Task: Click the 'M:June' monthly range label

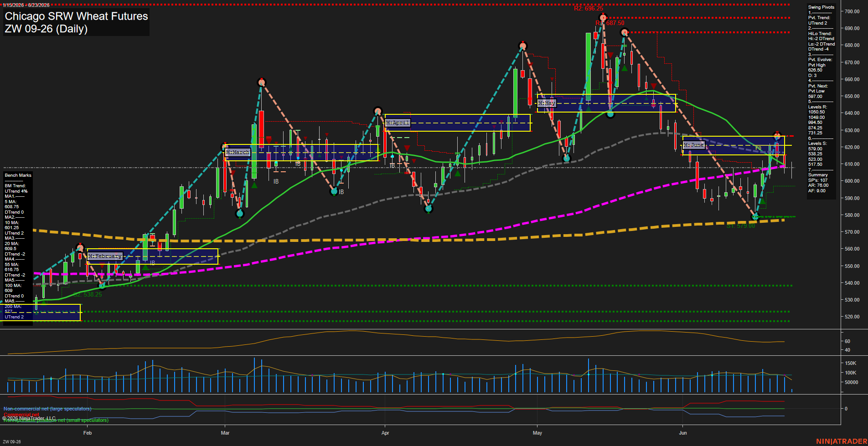Action: pos(694,145)
